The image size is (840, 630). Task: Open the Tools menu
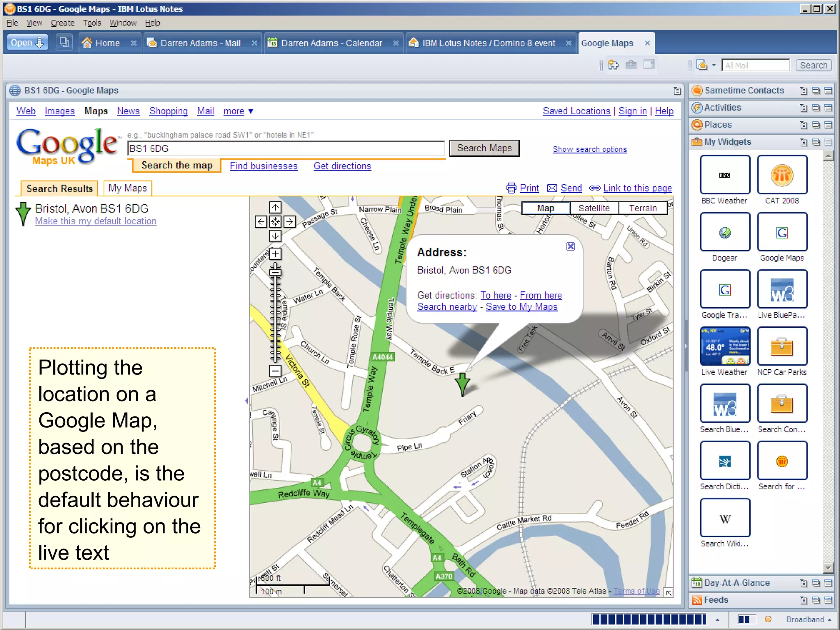92,23
